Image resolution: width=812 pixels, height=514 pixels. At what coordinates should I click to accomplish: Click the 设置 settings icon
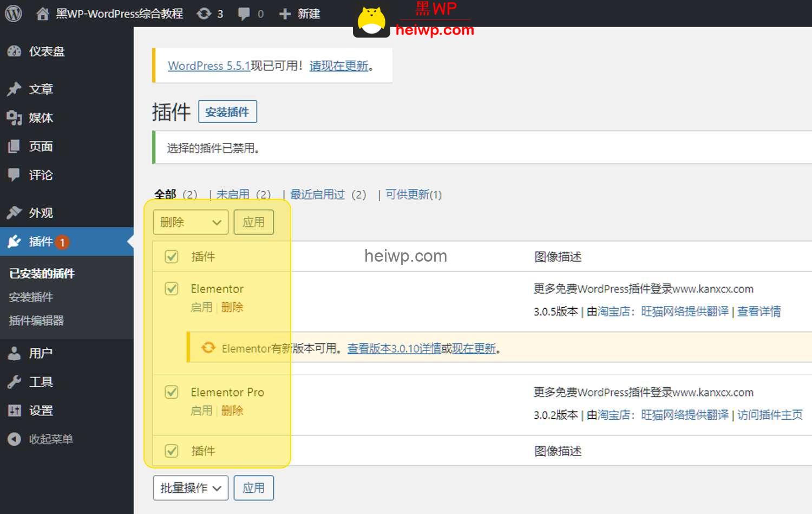pos(14,411)
